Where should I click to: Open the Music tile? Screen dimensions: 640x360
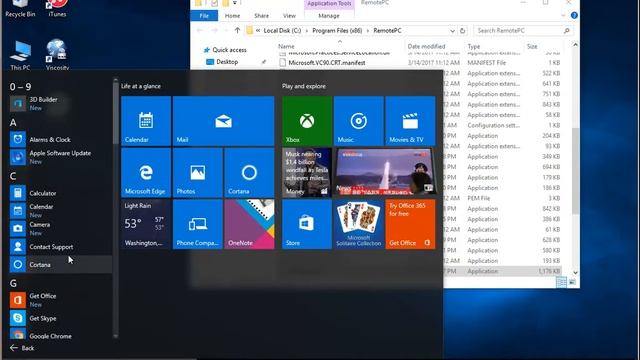coord(358,121)
